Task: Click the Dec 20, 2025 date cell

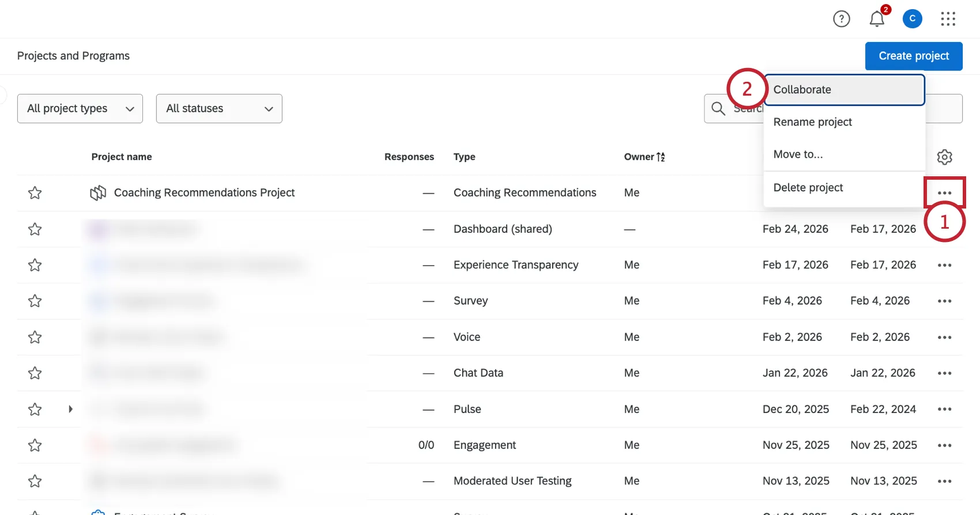Action: (796, 409)
